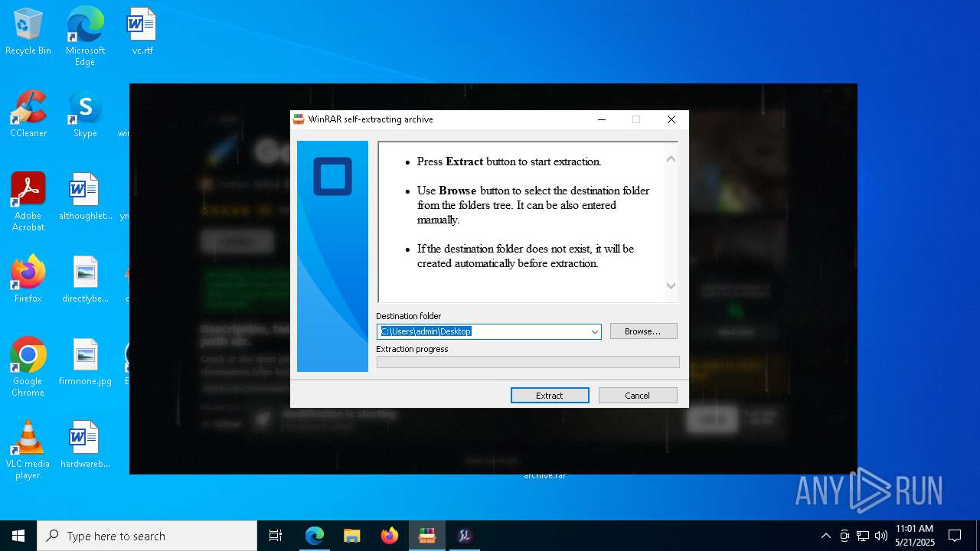This screenshot has height=551, width=980.
Task: Minimize the WinRAR self-extracting dialog
Action: pos(602,119)
